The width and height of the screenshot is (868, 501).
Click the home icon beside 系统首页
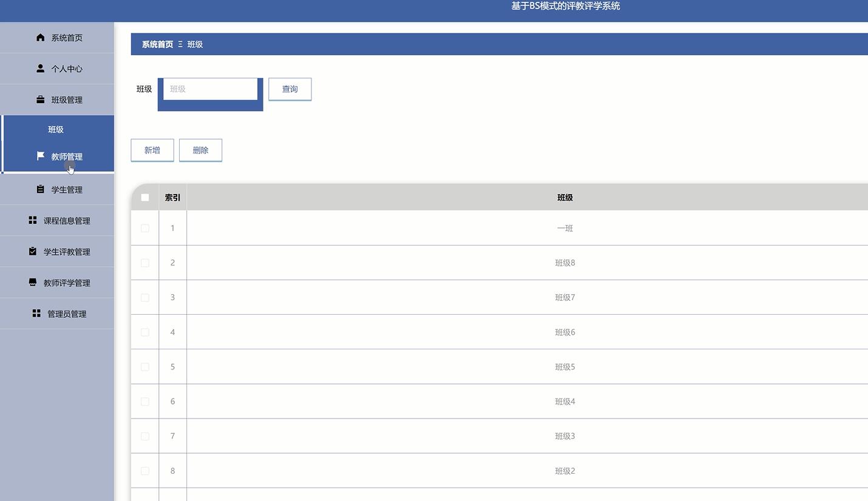click(41, 38)
